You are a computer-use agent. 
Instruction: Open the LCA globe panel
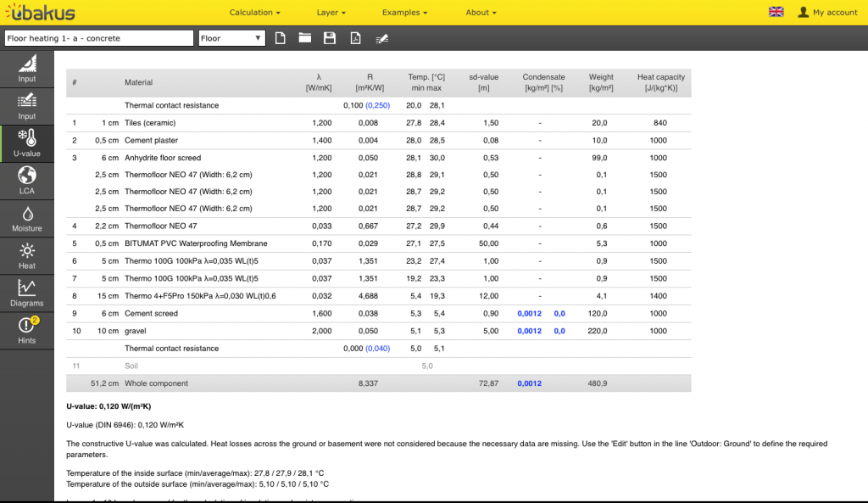point(27,181)
